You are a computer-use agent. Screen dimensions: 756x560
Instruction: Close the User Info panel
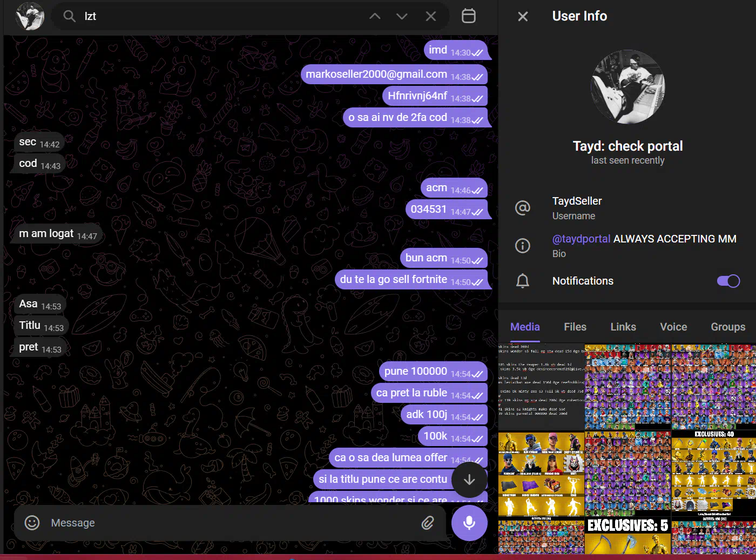pyautogui.click(x=523, y=17)
